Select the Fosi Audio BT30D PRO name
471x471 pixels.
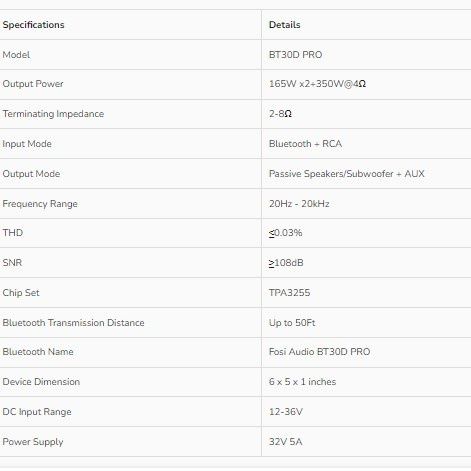pos(319,352)
